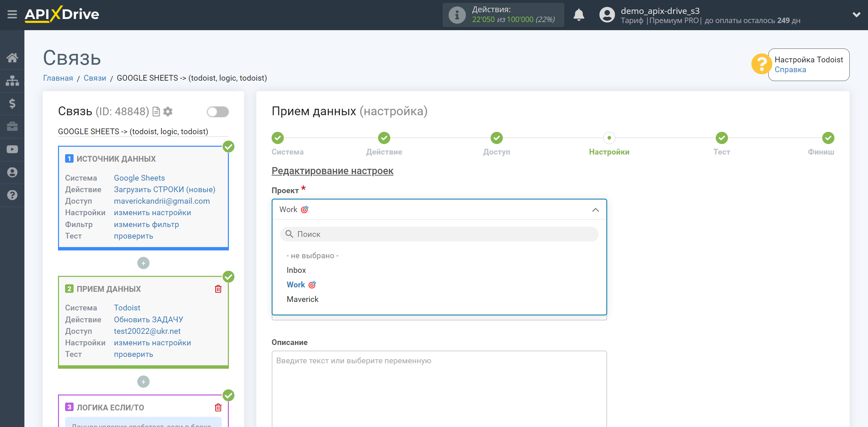The width and height of the screenshot is (868, 427).
Task: Click the connection name field under Связь
Action: tap(143, 131)
